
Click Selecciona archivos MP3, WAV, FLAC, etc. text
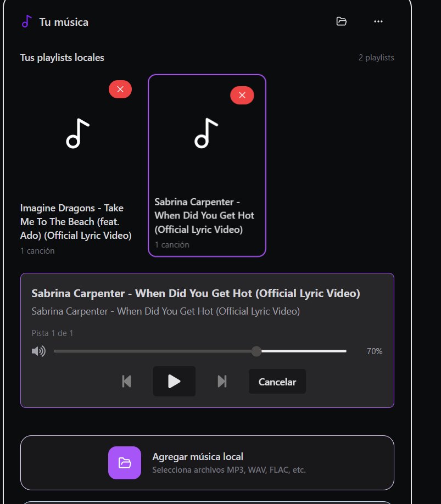229,470
